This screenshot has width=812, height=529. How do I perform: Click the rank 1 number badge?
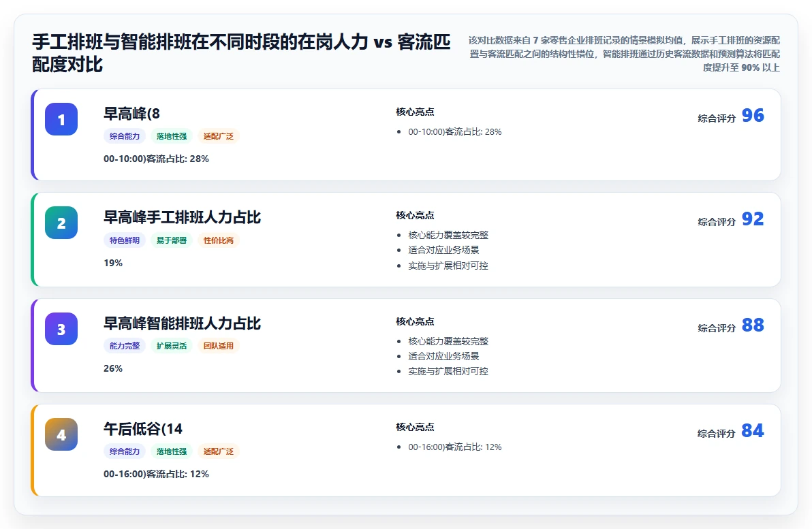pos(61,119)
